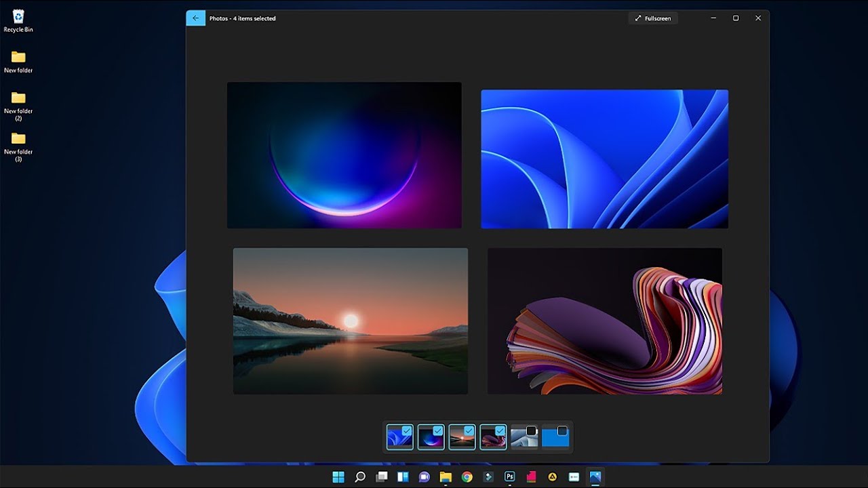The width and height of the screenshot is (868, 488).
Task: Select the 'New folder (2)' desktop icon
Action: point(18,106)
